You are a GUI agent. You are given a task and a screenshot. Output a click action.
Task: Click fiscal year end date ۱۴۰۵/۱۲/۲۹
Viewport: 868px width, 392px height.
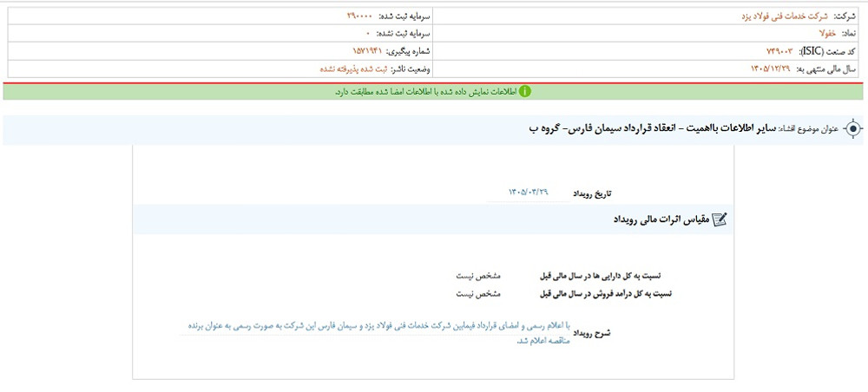click(770, 69)
